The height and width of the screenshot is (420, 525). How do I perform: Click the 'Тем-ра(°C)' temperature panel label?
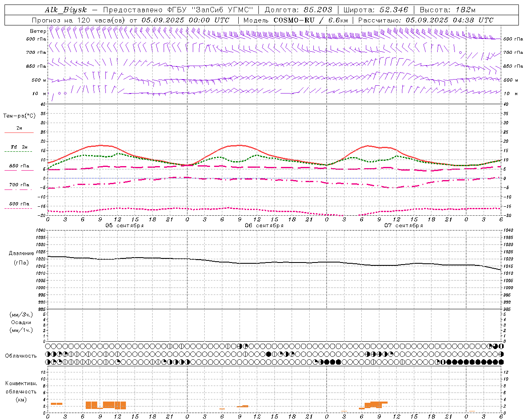19,116
